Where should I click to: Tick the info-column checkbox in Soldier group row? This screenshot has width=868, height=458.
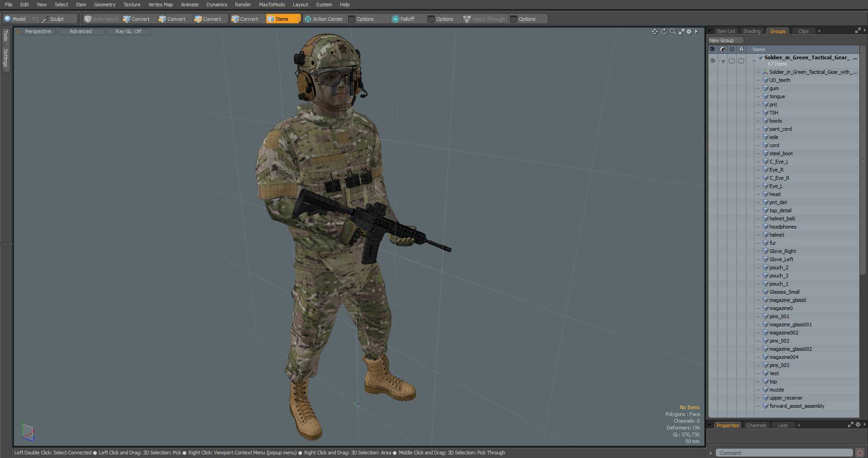[x=731, y=61]
